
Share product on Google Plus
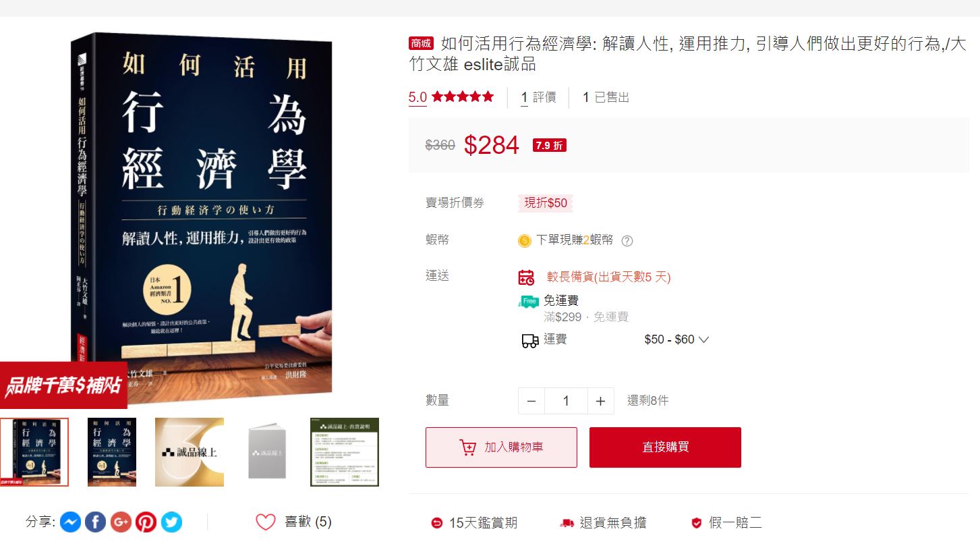tap(121, 522)
